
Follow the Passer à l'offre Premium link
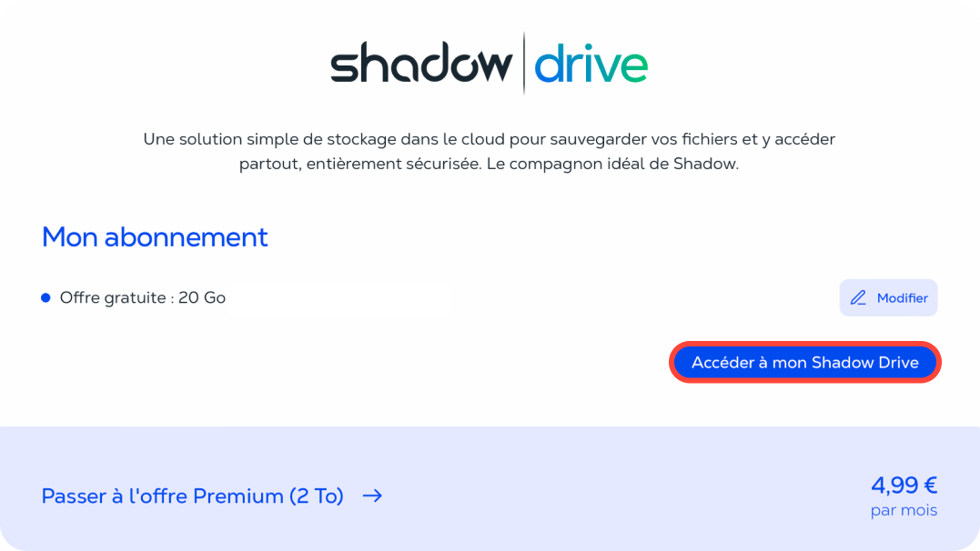192,496
